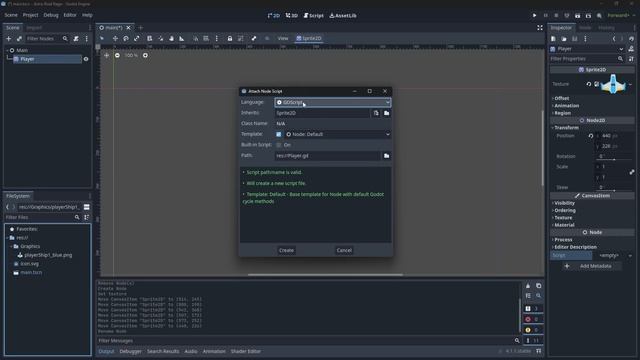Screen dimensions: 640x360
Task: Run the project with play button
Action: (x=534, y=16)
